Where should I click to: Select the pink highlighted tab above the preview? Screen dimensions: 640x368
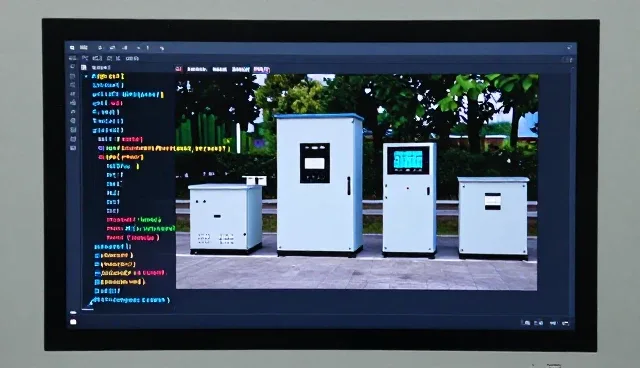(x=261, y=70)
